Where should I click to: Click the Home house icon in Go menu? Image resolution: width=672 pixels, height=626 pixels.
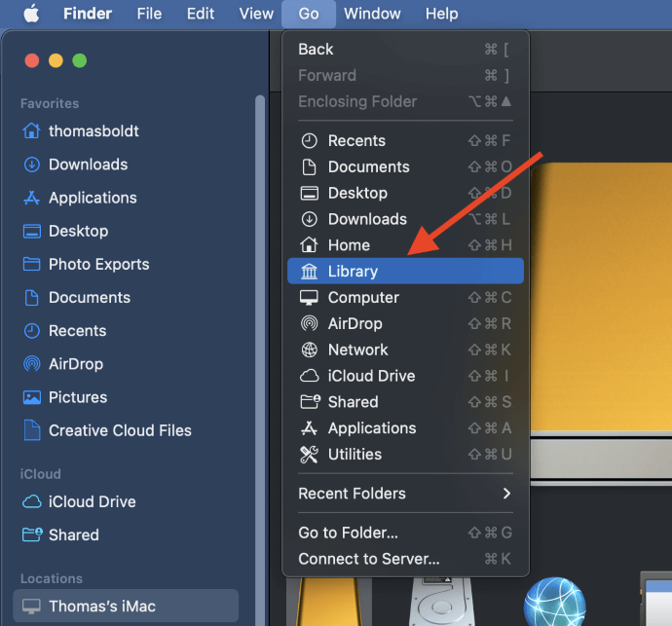pyautogui.click(x=309, y=245)
